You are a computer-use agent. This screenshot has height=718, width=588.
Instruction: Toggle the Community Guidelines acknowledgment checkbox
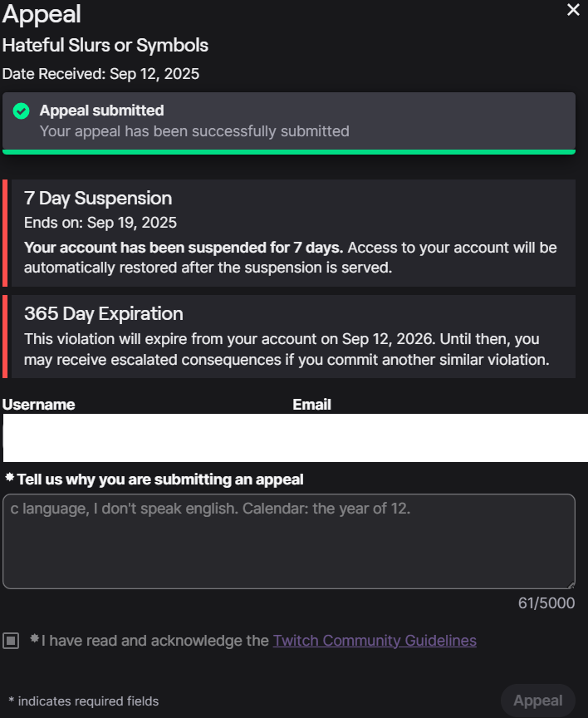pos(11,640)
